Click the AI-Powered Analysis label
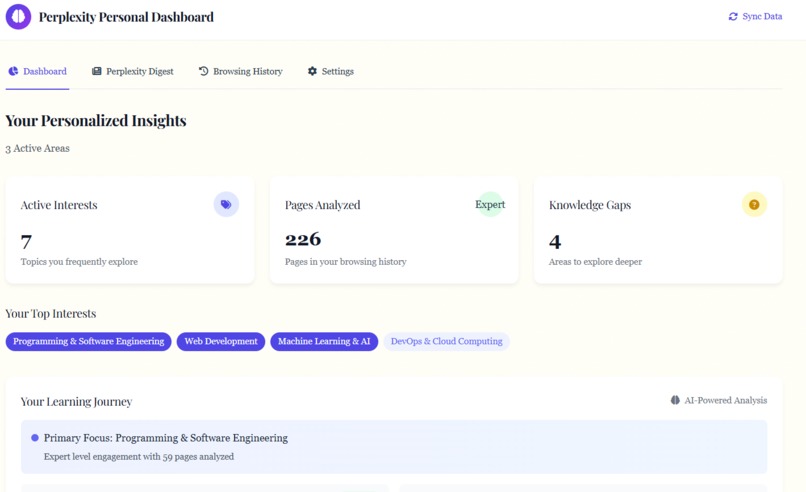This screenshot has height=492, width=806. [726, 400]
